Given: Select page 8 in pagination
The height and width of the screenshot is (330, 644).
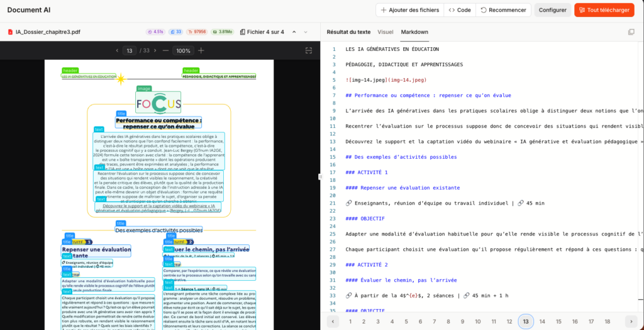Looking at the screenshot, I should 448,321.
